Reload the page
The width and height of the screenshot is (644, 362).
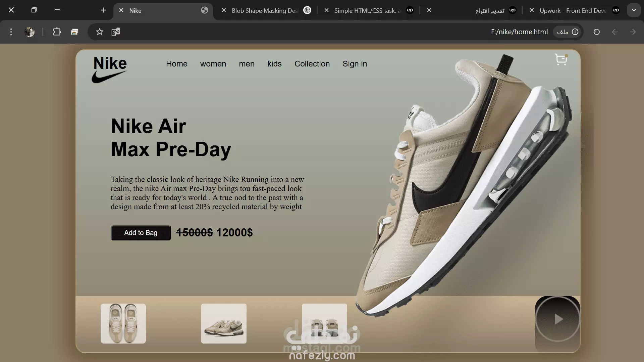click(x=596, y=32)
